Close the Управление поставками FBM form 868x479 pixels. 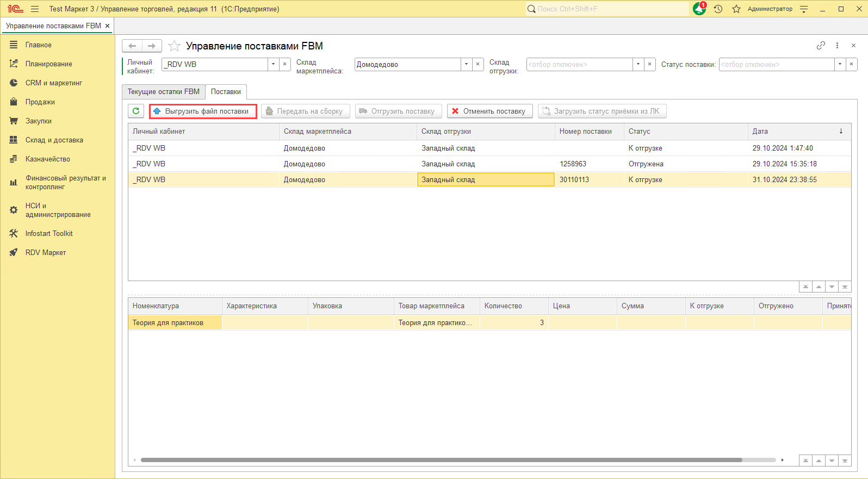853,46
